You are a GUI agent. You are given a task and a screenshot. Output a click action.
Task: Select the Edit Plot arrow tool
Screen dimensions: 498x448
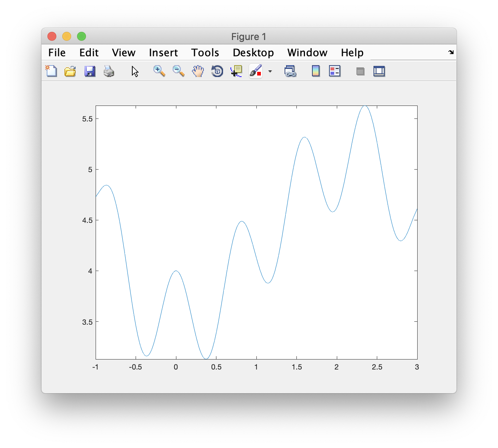[x=135, y=71]
